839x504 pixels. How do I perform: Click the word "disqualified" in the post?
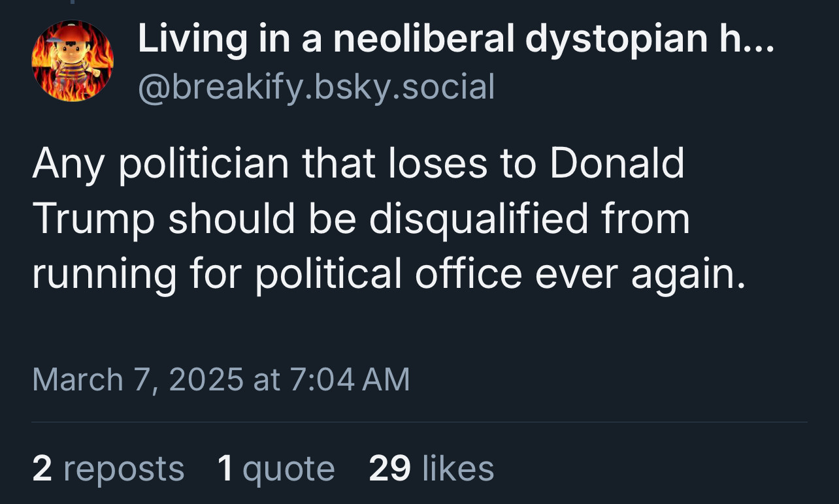pyautogui.click(x=469, y=219)
